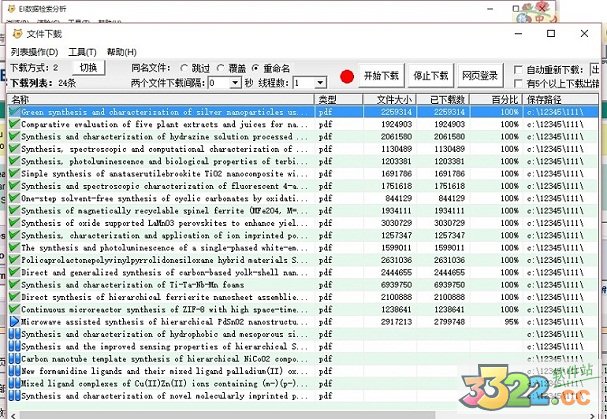Click checkmark icon of fluorescent 4-a row

point(14,186)
